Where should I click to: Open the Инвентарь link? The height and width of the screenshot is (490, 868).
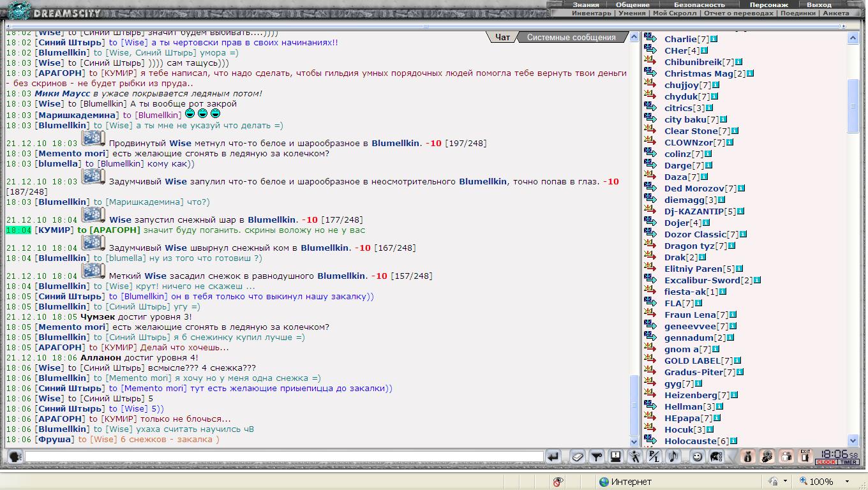tap(591, 13)
